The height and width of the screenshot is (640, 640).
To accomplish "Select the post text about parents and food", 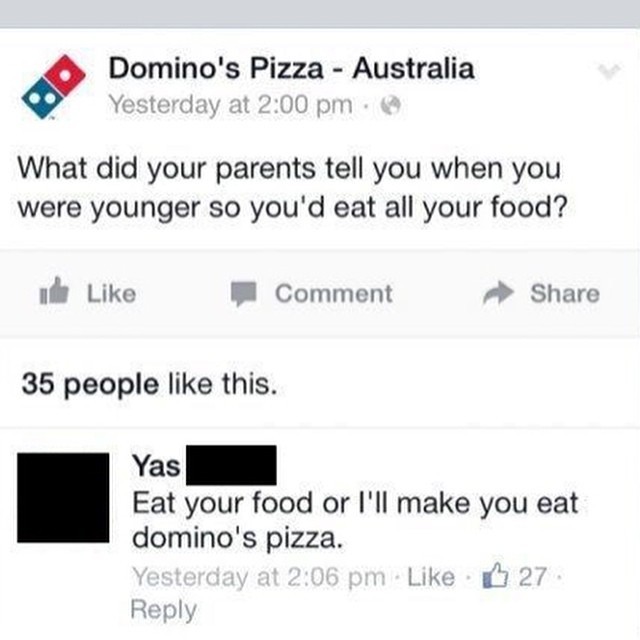I will tap(292, 188).
